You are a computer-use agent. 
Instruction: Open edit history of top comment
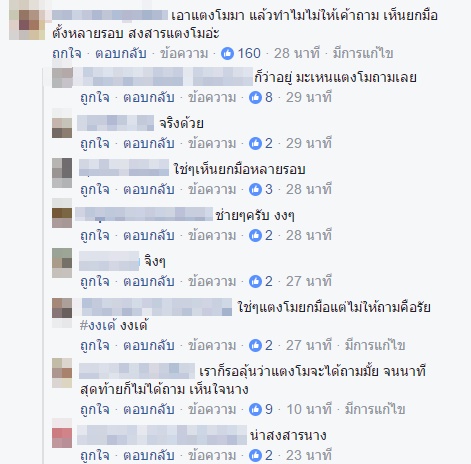[363, 53]
